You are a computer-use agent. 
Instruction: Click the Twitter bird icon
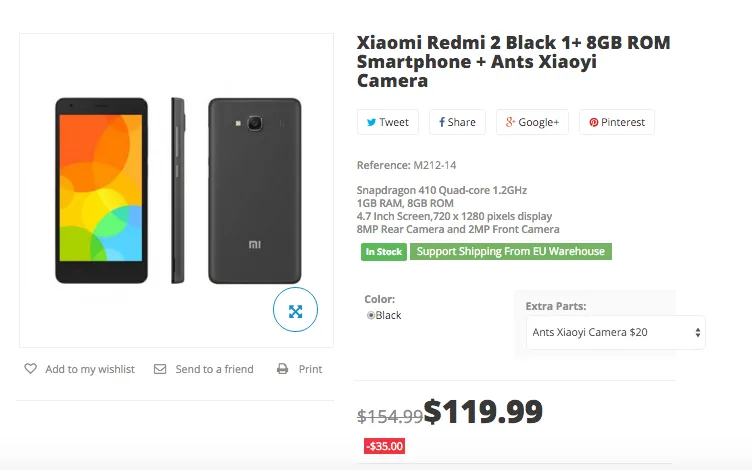371,122
